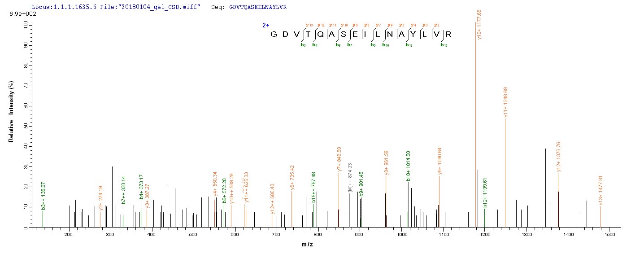Click the b3++ 136.07 peak label
Image resolution: width=644 pixels, height=254 pixels.
[x=44, y=196]
